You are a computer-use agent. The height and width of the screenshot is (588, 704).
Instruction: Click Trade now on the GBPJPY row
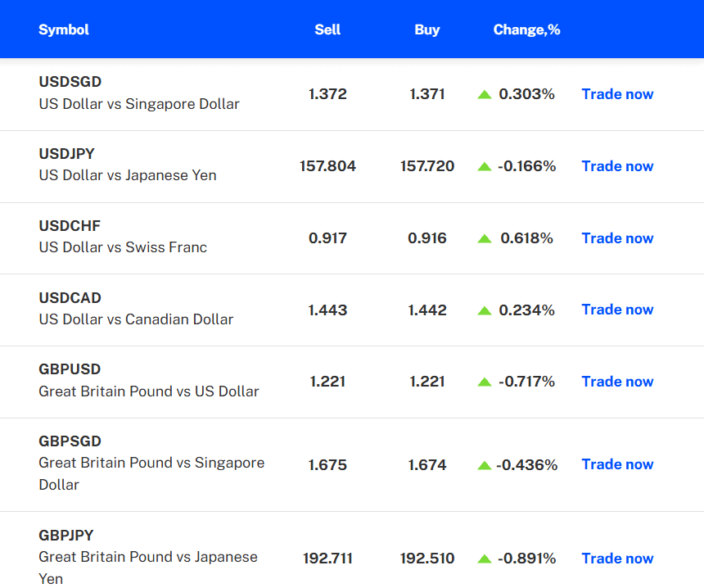[x=617, y=559]
